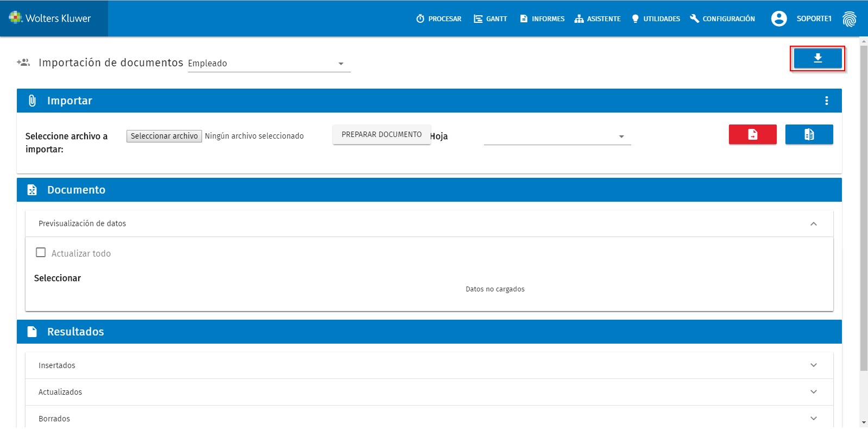Click the Datos no cargados message
The width and height of the screenshot is (868, 429).
coord(495,289)
